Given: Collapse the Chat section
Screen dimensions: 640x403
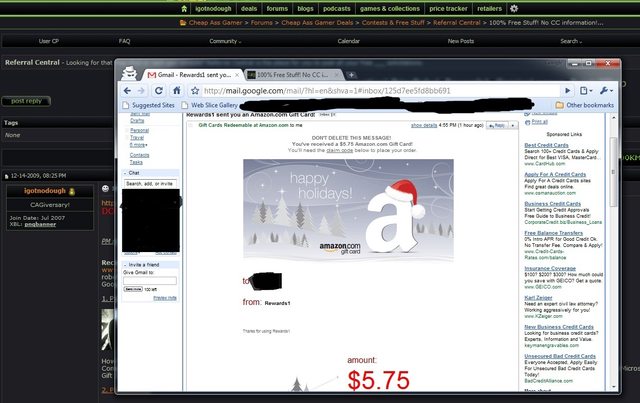Looking at the screenshot, I should pyautogui.click(x=125, y=173).
